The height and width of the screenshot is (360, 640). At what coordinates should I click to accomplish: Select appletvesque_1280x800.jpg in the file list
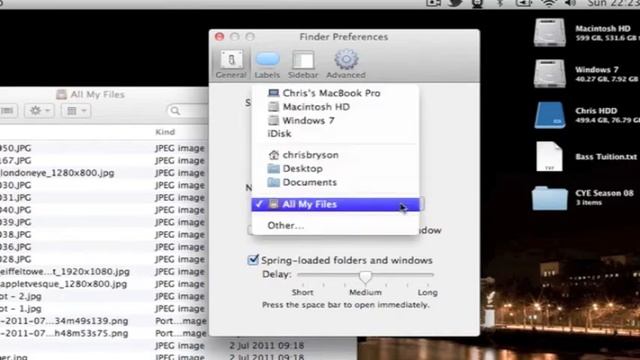[x=63, y=284]
